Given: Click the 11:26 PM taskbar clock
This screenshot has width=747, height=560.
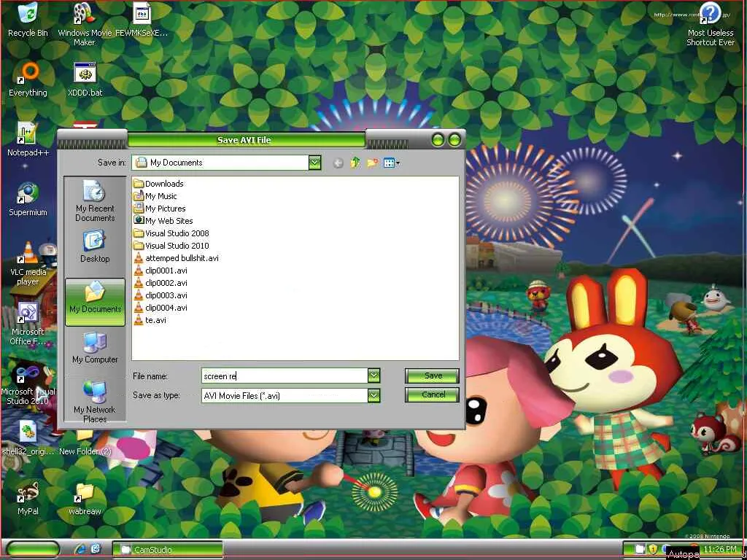Looking at the screenshot, I should click(x=719, y=549).
